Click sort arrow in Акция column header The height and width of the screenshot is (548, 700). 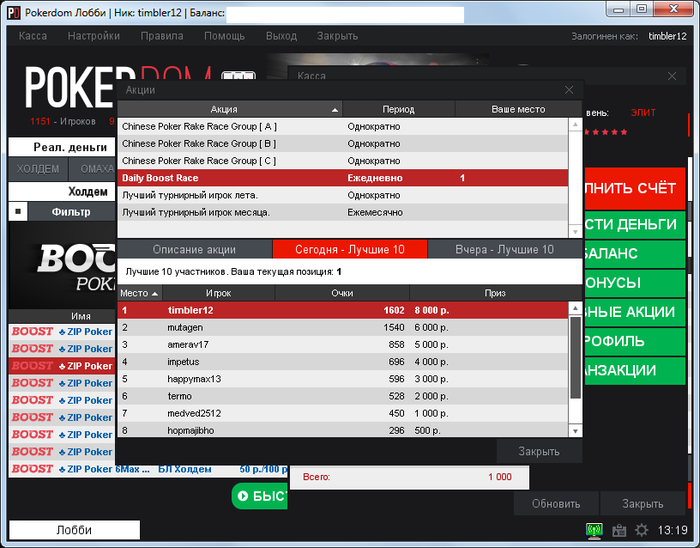tap(335, 110)
